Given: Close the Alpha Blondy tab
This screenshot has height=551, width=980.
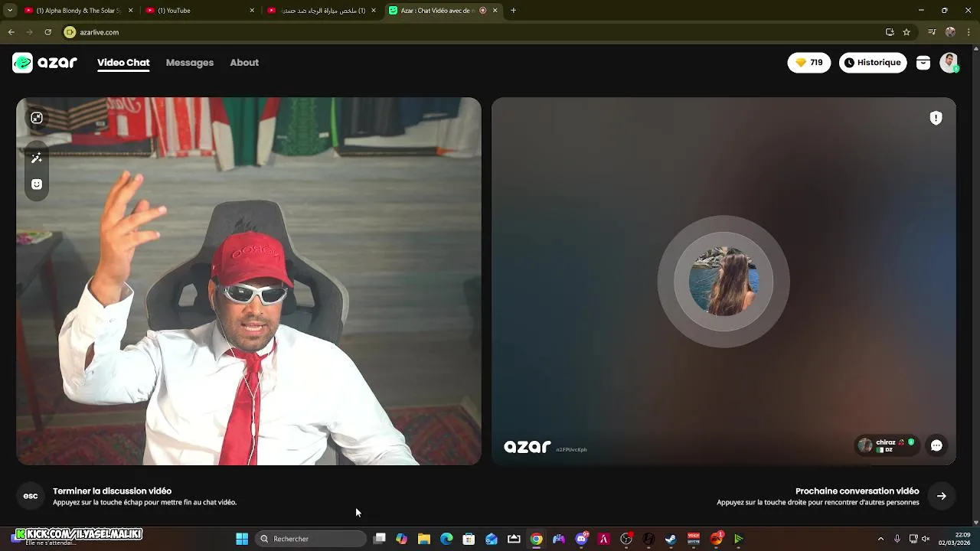Looking at the screenshot, I should [x=131, y=11].
